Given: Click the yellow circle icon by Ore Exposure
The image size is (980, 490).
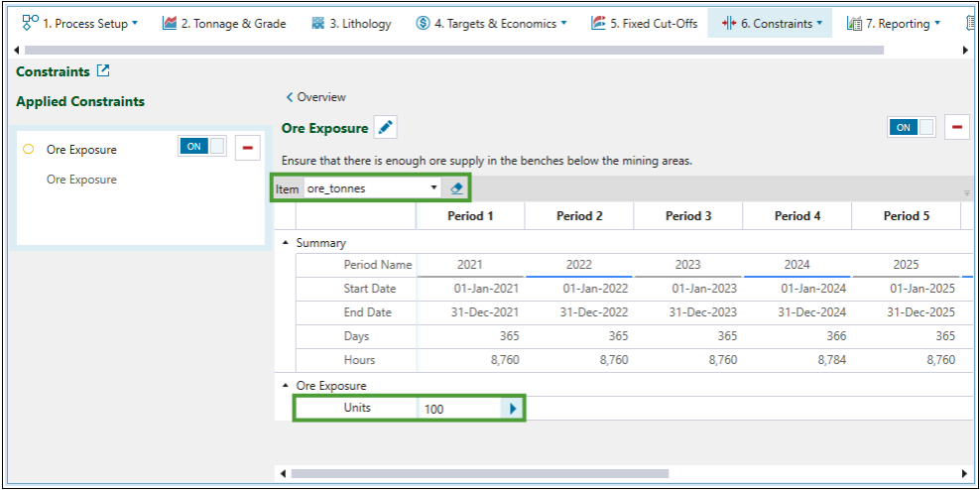Looking at the screenshot, I should (28, 150).
